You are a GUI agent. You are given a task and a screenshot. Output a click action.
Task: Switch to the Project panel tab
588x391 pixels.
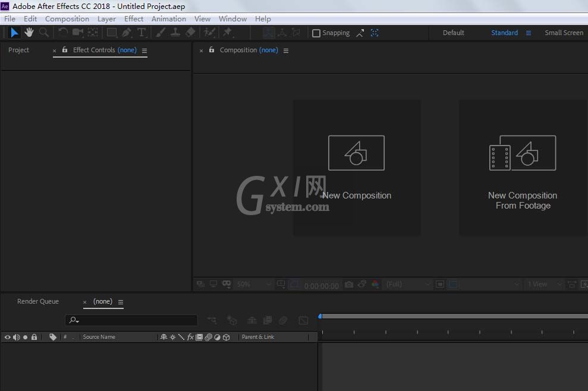(18, 50)
